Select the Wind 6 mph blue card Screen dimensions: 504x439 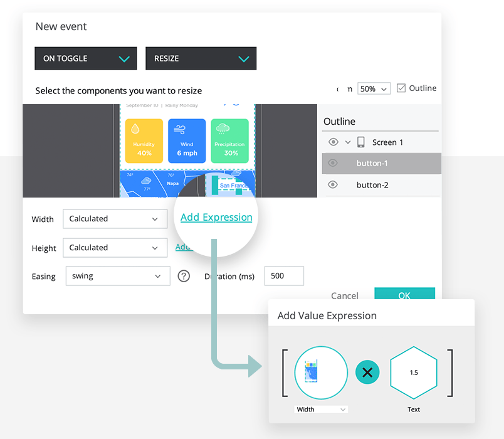(x=187, y=141)
